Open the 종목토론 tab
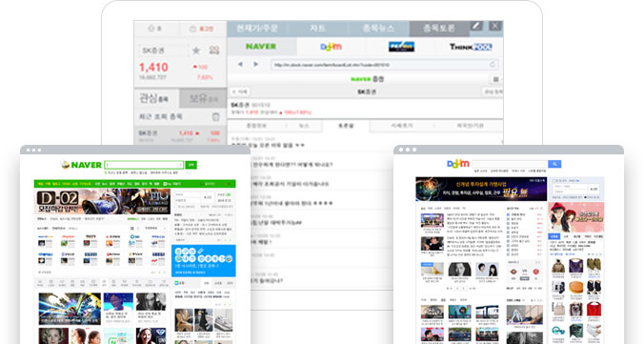 point(439,29)
